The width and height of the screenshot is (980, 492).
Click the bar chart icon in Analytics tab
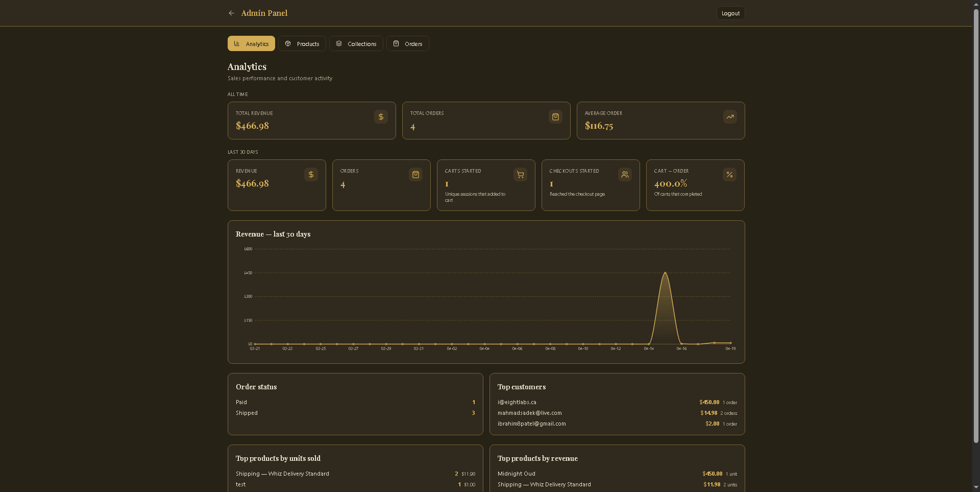237,43
